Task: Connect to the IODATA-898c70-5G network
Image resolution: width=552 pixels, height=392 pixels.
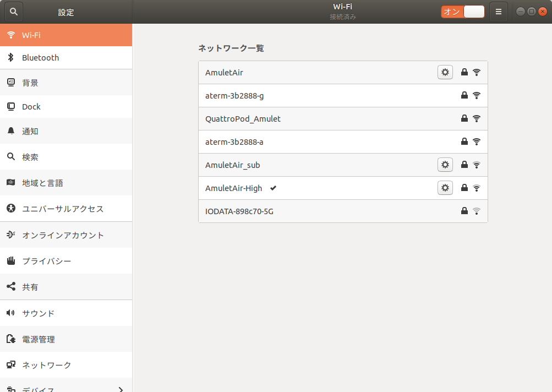Action: (x=343, y=211)
